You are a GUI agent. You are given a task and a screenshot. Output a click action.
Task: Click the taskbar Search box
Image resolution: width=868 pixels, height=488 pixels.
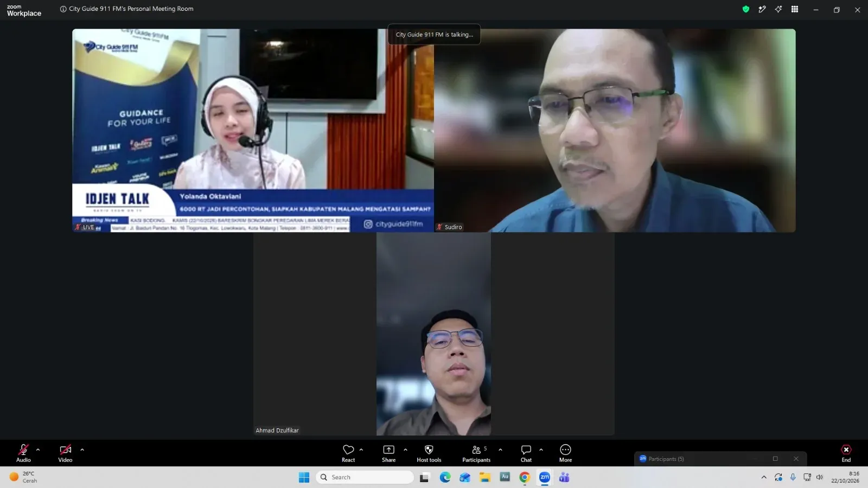pos(365,477)
